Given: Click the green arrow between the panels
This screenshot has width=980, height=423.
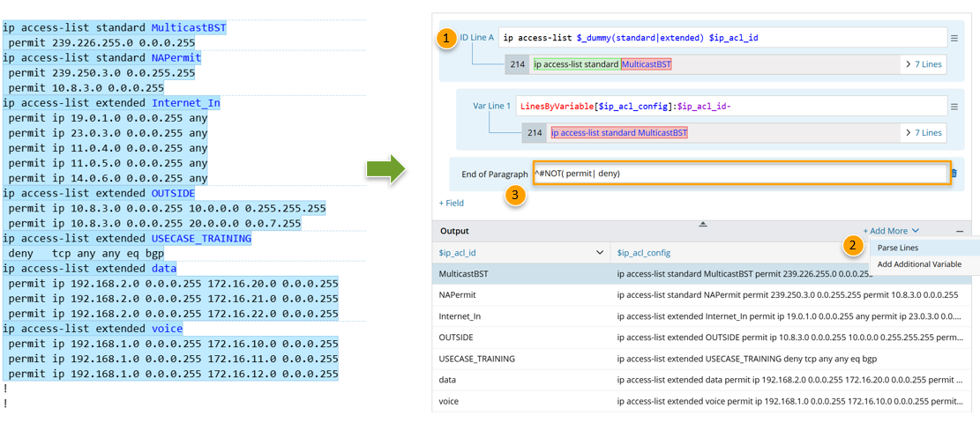Looking at the screenshot, I should click(x=385, y=167).
